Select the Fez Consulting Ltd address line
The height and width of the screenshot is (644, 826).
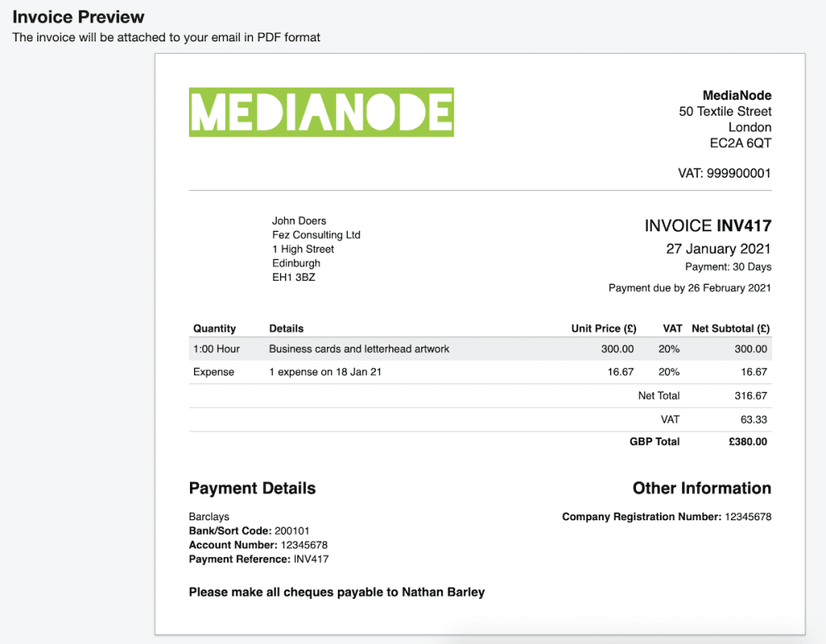point(316,234)
